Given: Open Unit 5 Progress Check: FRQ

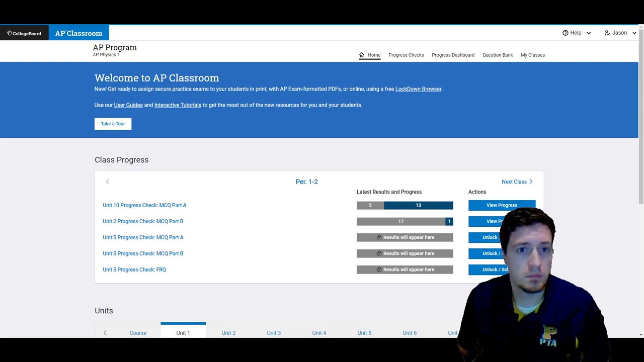Looking at the screenshot, I should point(134,269).
